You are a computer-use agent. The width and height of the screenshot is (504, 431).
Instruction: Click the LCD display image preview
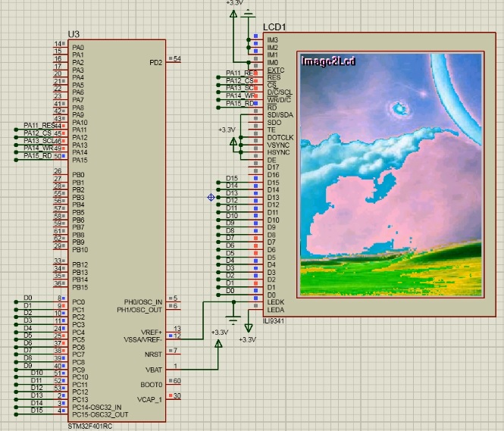pyautogui.click(x=391, y=174)
